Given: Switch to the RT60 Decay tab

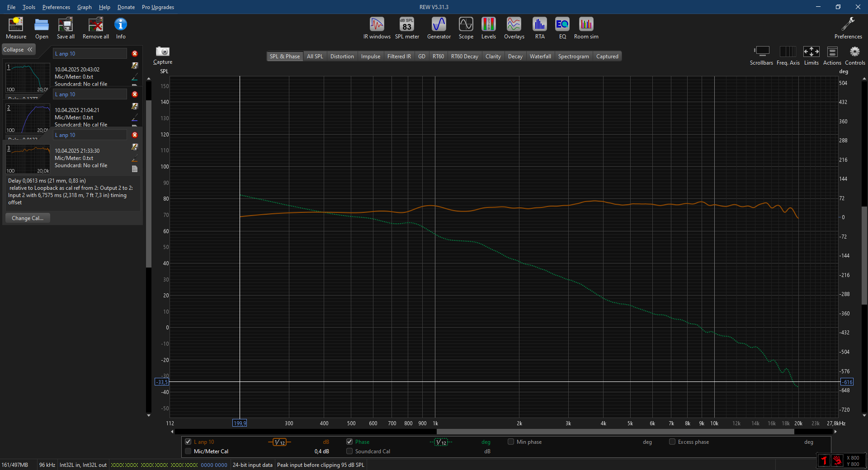Looking at the screenshot, I should pos(464,56).
